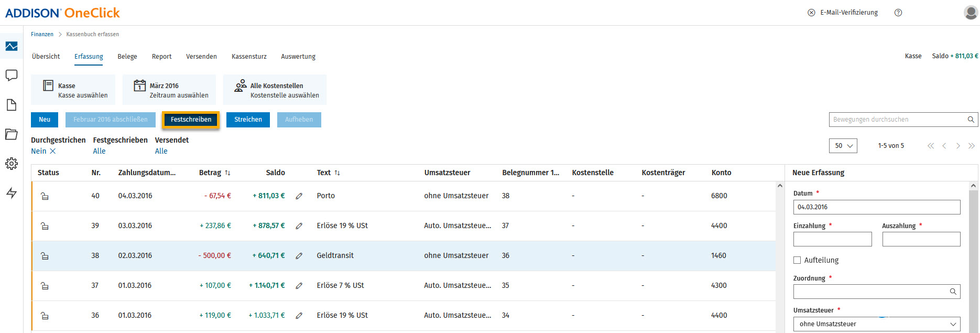Open settings gear in sidebar

pyautogui.click(x=12, y=164)
